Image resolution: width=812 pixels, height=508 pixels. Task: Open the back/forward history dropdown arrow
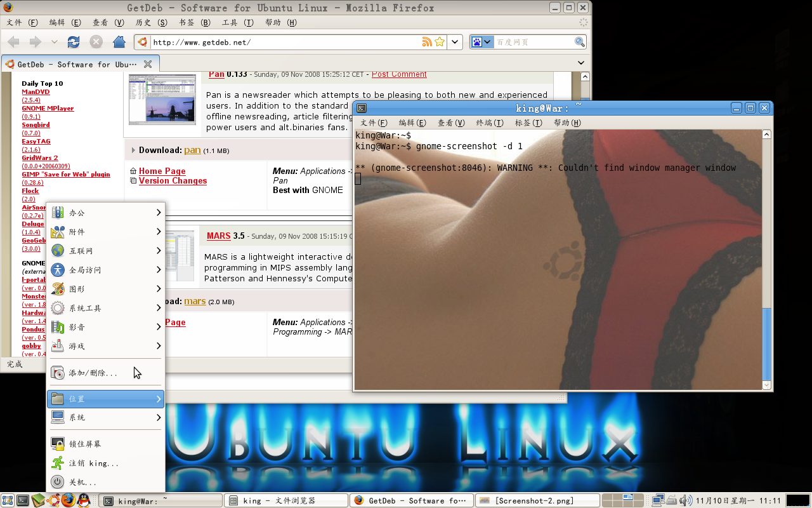click(x=55, y=42)
